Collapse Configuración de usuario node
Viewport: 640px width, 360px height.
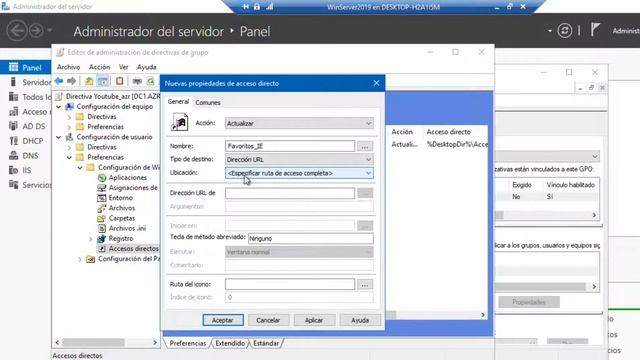point(58,137)
